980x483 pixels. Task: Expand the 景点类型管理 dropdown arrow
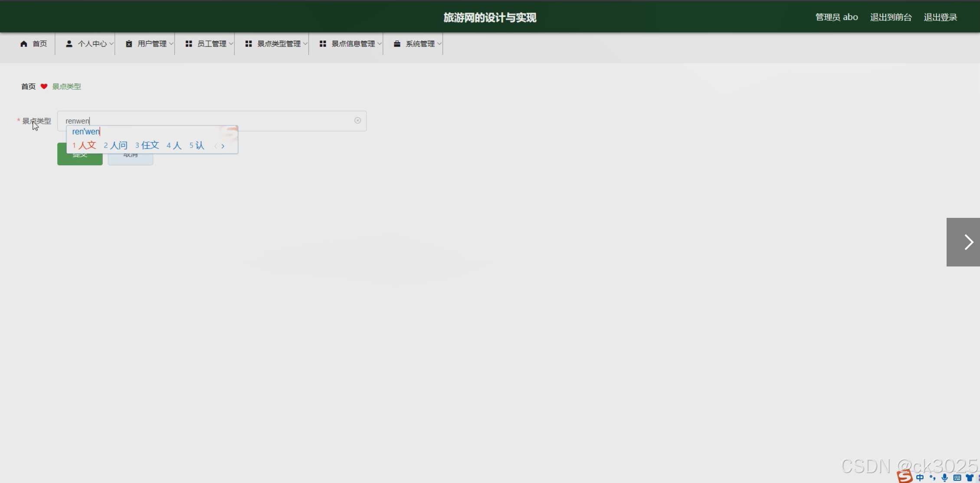(x=305, y=44)
